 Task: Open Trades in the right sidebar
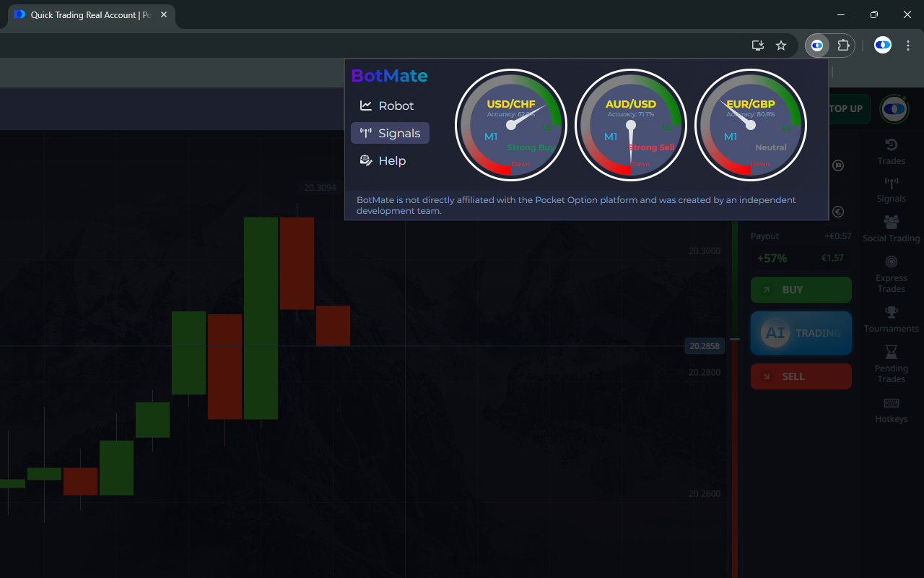pos(892,152)
